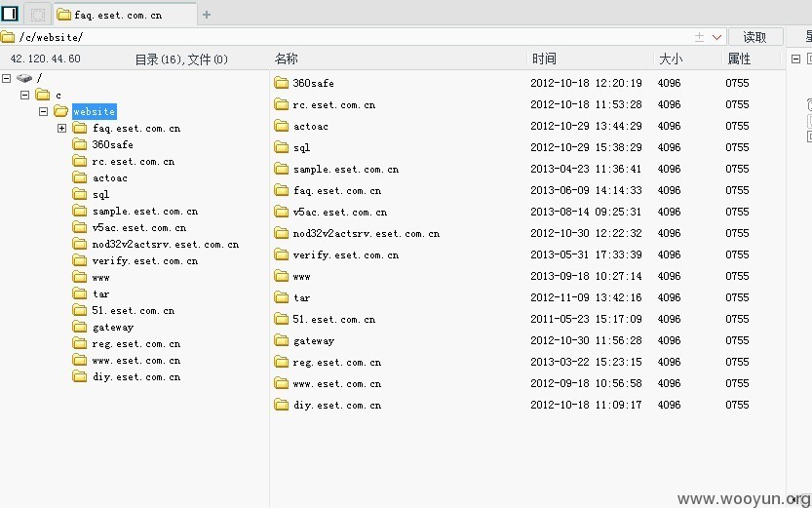This screenshot has width=812, height=508.
Task: Sort file list by 名称 column header
Action: [x=287, y=59]
